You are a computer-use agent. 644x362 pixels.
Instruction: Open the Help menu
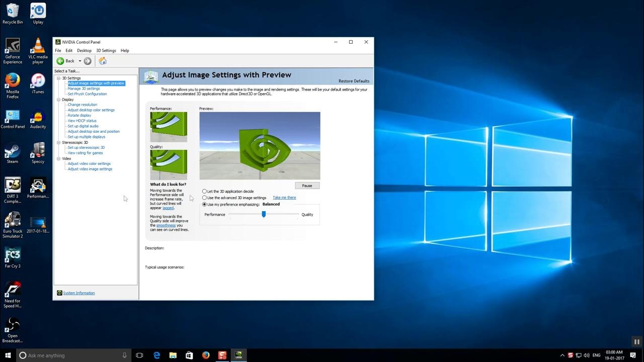(125, 50)
